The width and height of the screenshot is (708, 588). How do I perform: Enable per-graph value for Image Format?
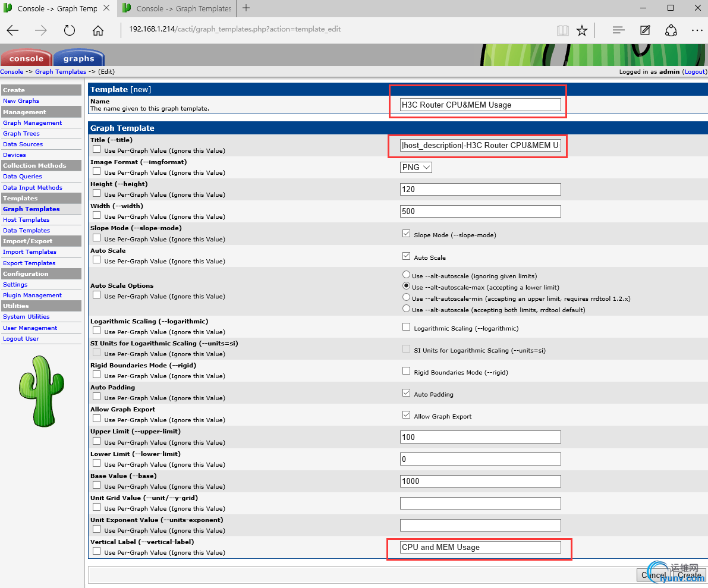coord(97,171)
